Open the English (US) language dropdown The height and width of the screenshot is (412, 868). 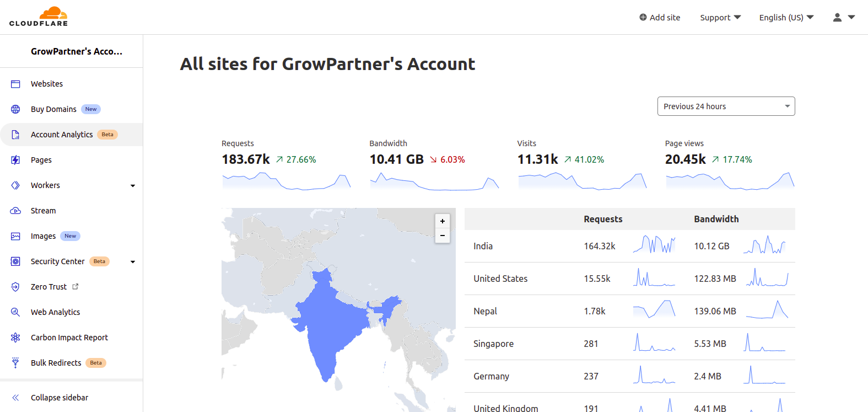[786, 18]
